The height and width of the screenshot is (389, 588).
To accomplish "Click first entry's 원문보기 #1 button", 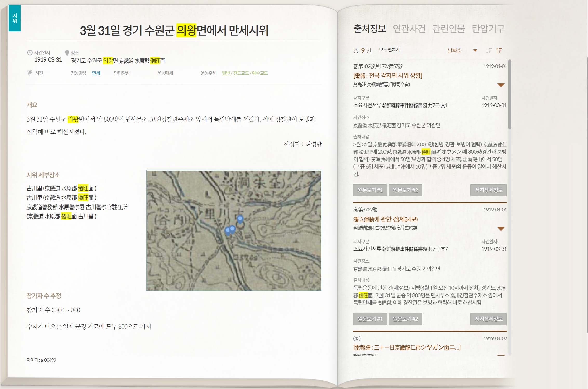I will (x=370, y=190).
